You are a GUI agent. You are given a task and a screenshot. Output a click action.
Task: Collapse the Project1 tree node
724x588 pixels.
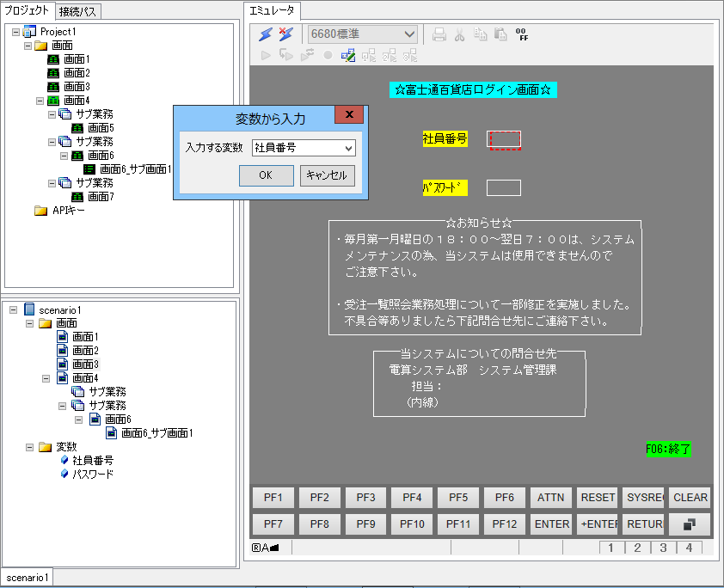(15, 32)
